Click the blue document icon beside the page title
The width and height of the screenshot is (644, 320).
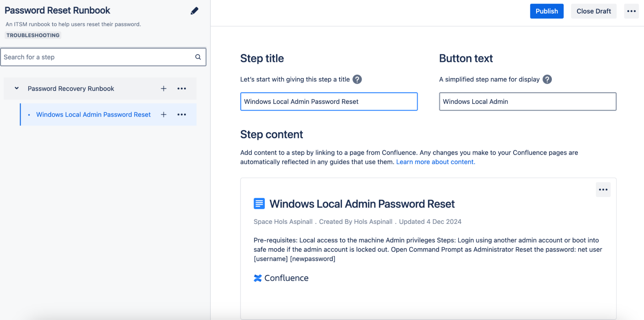tap(258, 204)
